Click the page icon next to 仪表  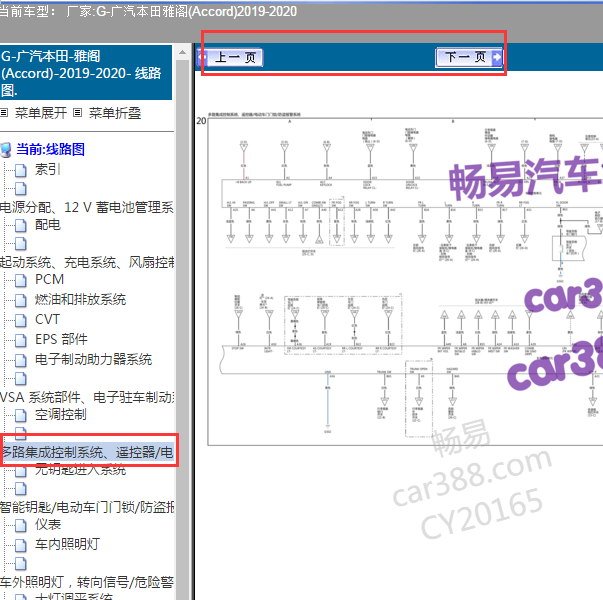point(21,525)
